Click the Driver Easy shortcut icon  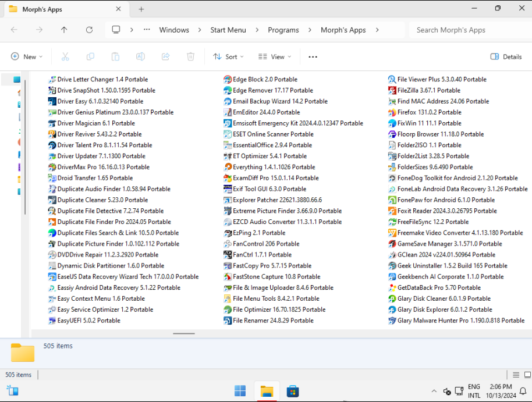(x=52, y=101)
